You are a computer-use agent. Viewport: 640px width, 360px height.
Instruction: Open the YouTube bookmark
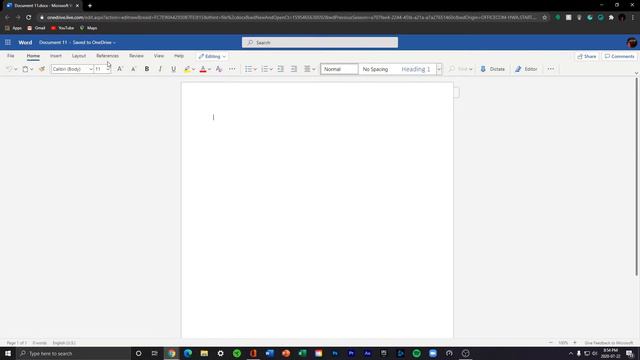(x=62, y=28)
